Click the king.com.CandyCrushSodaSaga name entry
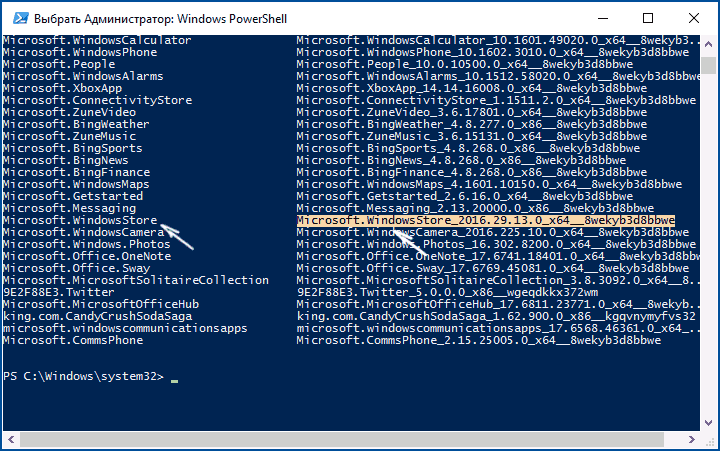 97,316
